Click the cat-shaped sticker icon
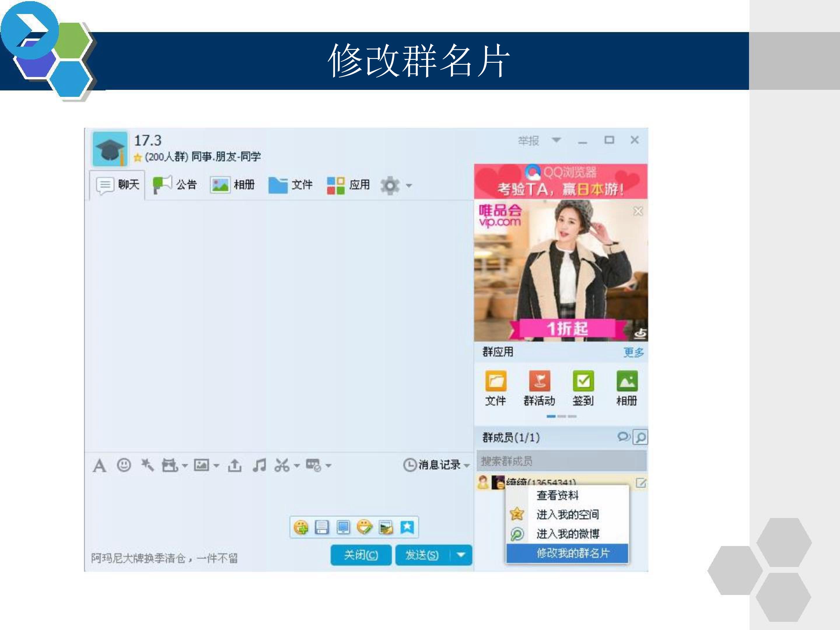This screenshot has height=630, width=840. 170,465
